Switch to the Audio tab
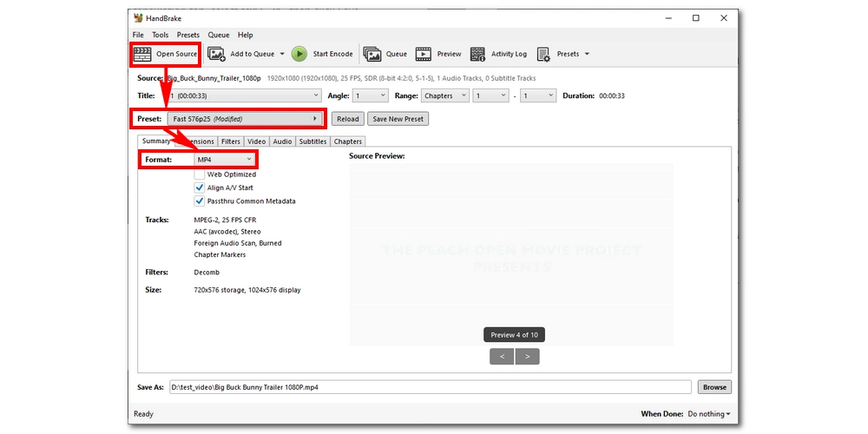Screen dimensions: 868x434 pos(282,141)
